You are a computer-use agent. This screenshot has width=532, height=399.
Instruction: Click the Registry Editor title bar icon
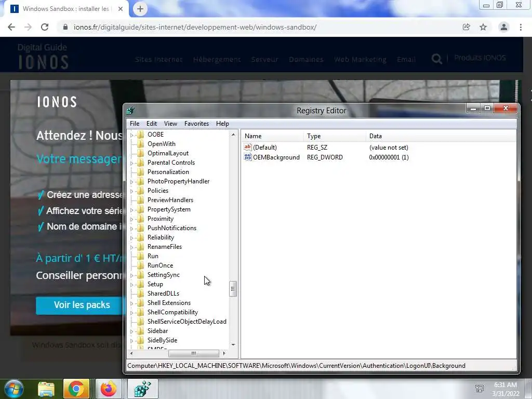(130, 110)
